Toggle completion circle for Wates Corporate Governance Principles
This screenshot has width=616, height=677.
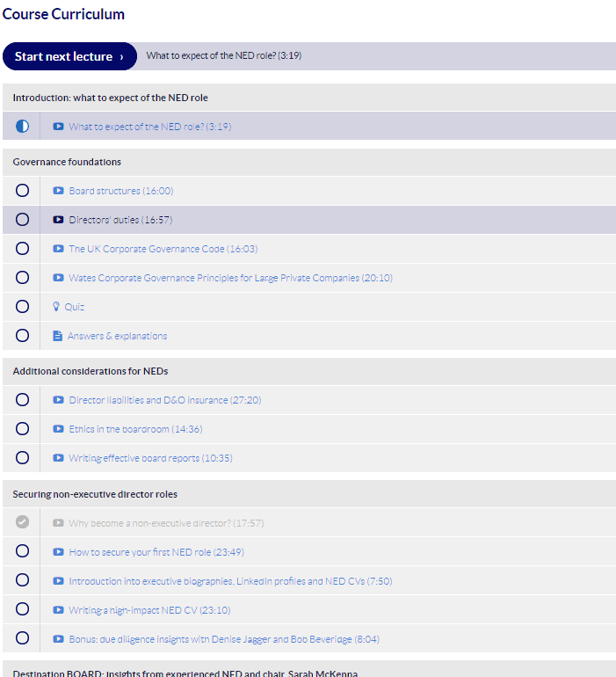[x=23, y=277]
